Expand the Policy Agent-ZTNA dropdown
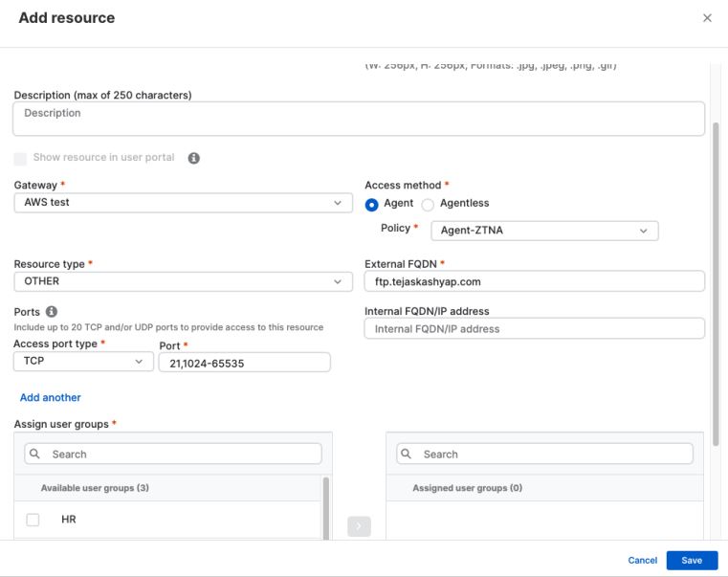The image size is (728, 577). click(543, 231)
